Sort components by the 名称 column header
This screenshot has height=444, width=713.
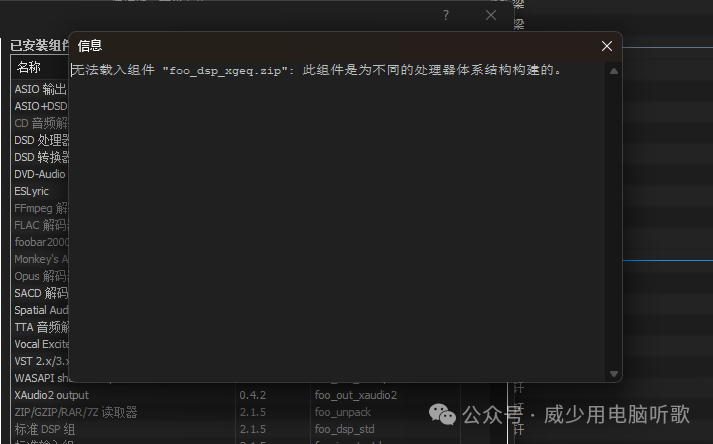(29, 67)
